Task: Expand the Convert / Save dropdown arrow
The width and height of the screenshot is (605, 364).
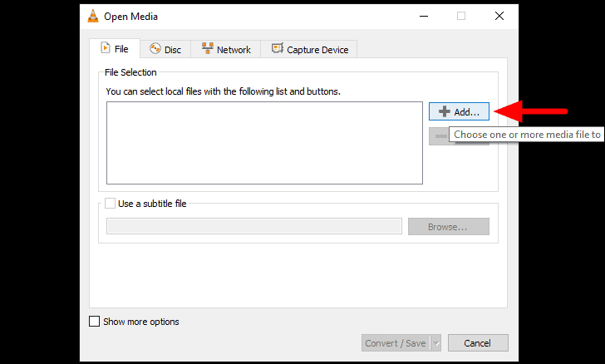Action: 436,342
